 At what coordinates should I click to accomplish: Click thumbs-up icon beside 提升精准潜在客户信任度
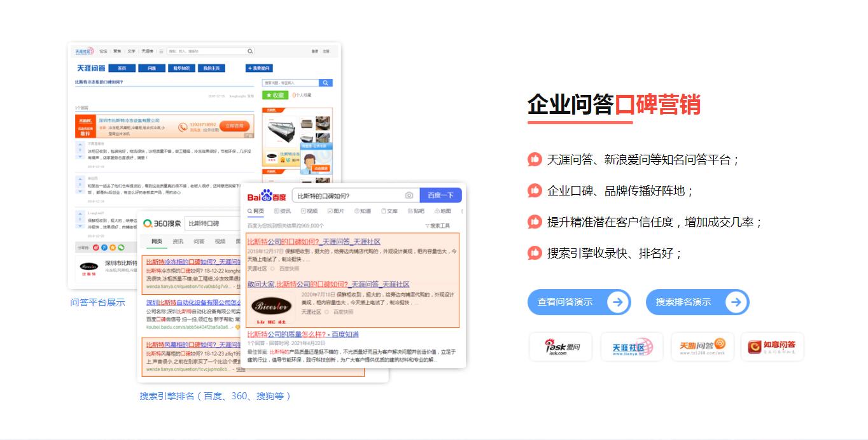(x=535, y=222)
